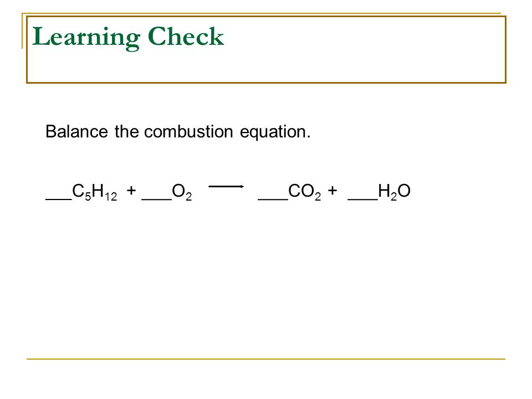Click the blank before C5H12
This screenshot has height=399, width=532.
59,199
